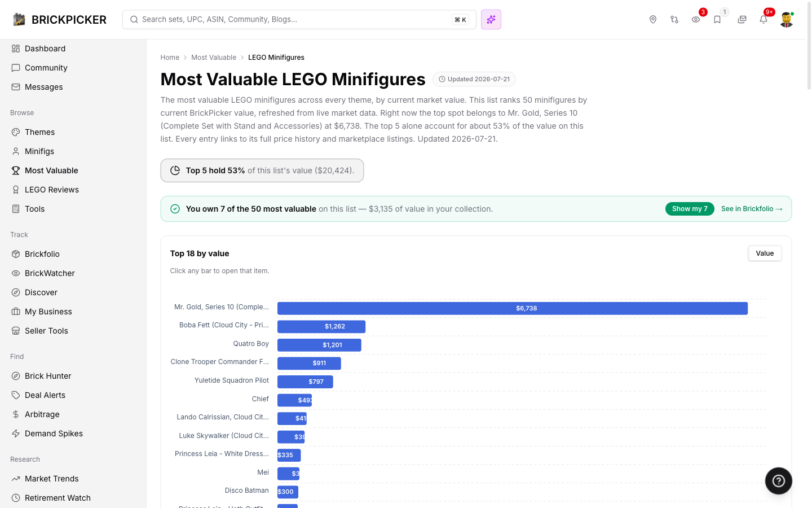Open the Quatro Boy $1,201 bar
The image size is (812, 508).
(x=319, y=345)
